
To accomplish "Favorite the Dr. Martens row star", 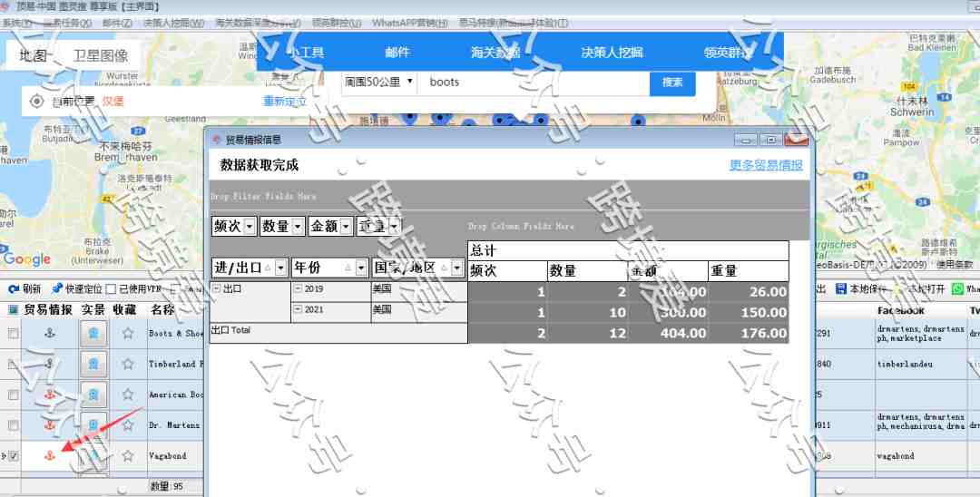I will coord(128,425).
